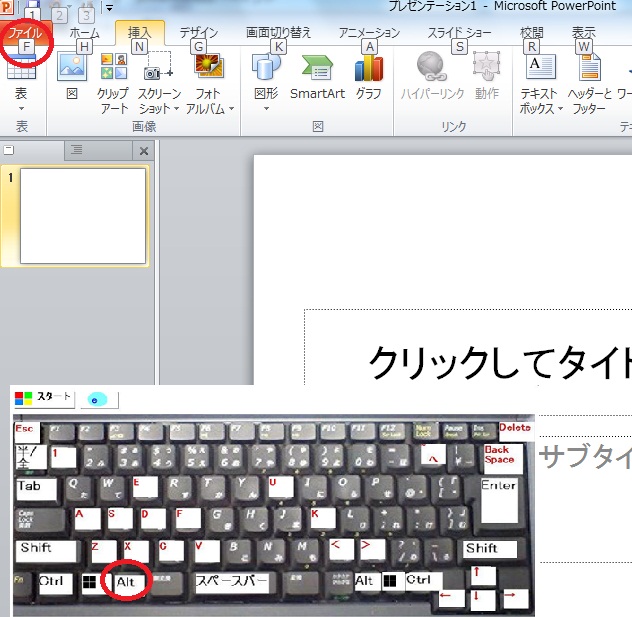Click the スペースバー key on keyboard image

click(232, 583)
